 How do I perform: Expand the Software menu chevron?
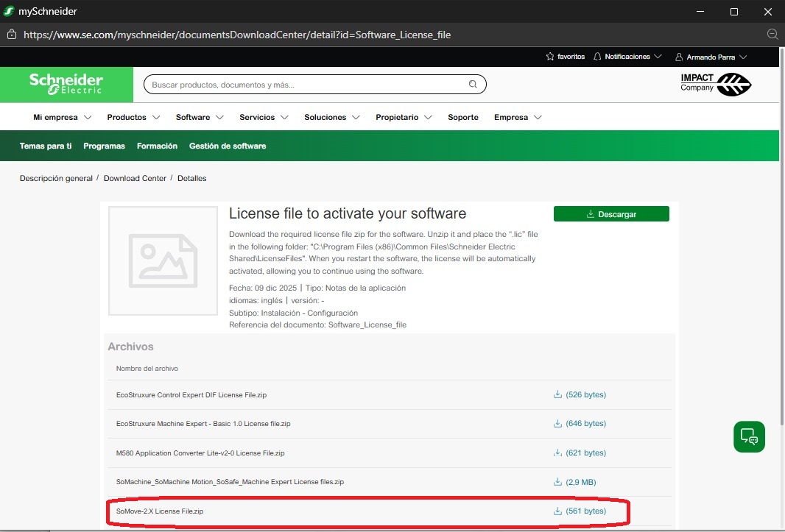(219, 117)
